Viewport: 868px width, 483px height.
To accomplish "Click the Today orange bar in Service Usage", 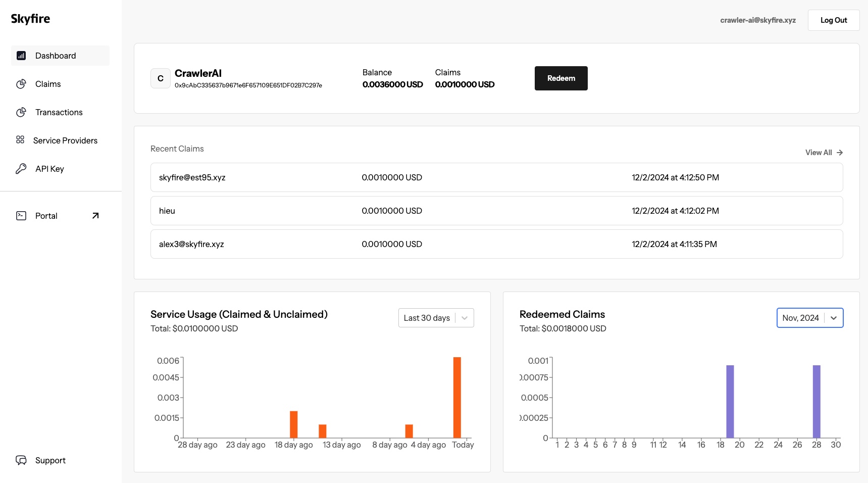I will [457, 398].
